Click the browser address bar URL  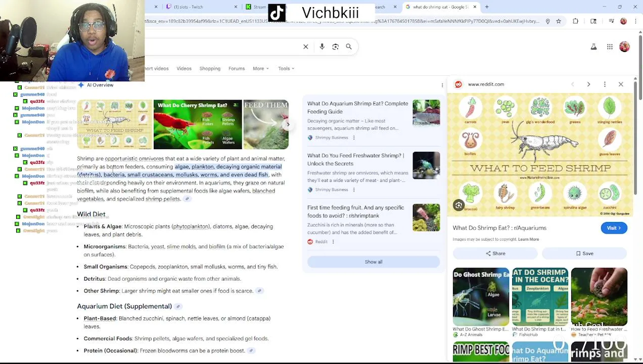point(342,21)
